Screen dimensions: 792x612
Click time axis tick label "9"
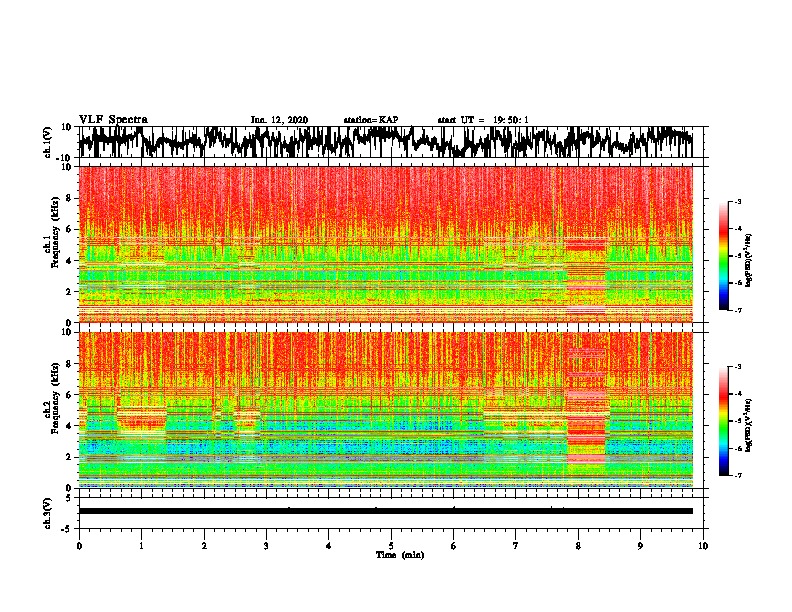click(x=640, y=546)
